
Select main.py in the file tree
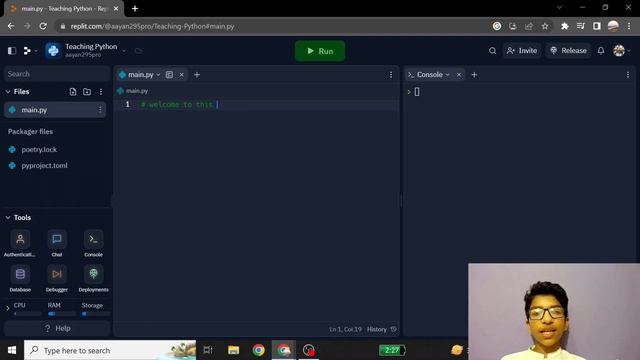pyautogui.click(x=55, y=110)
